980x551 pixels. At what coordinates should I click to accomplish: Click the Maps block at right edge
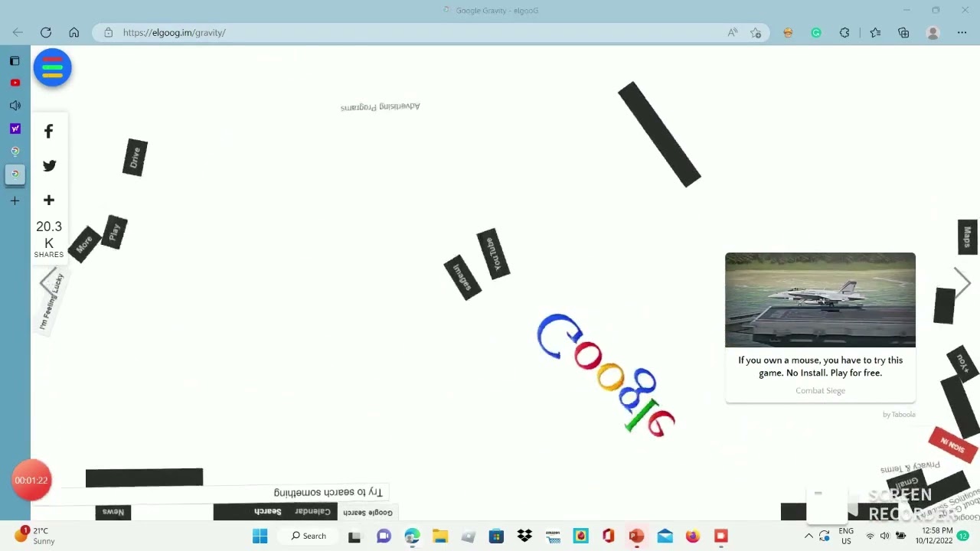click(968, 237)
